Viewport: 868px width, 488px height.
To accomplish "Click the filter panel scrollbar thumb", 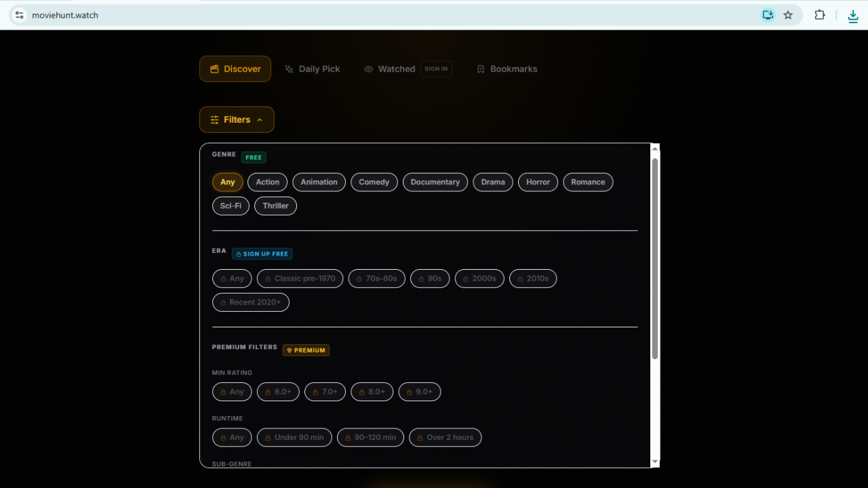I will 655,258.
